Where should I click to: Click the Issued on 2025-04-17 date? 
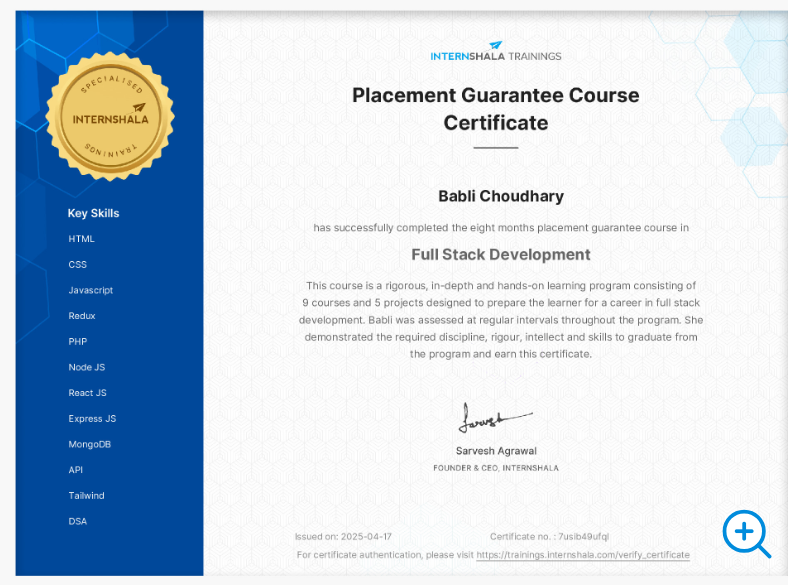click(x=343, y=536)
